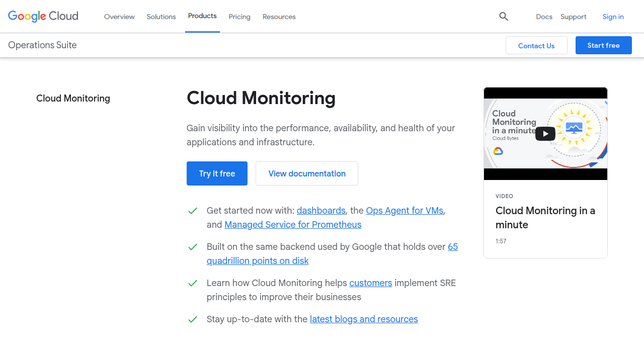Open the Docs link
This screenshot has height=362, width=644.
[544, 17]
